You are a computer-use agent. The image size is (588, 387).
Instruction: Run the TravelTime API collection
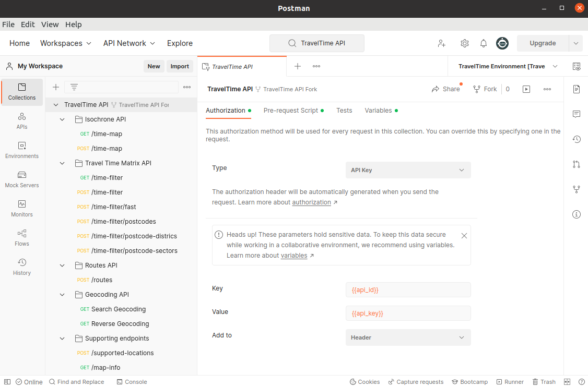point(526,89)
